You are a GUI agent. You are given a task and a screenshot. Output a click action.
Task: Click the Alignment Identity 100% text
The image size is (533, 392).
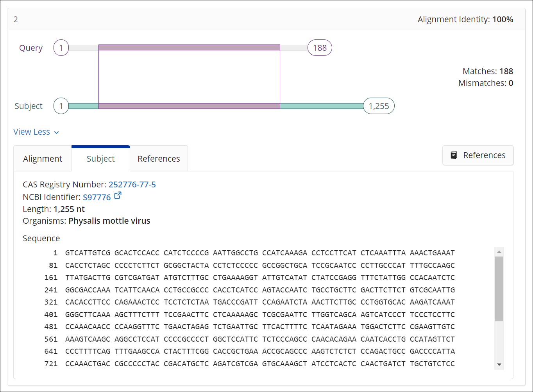465,20
